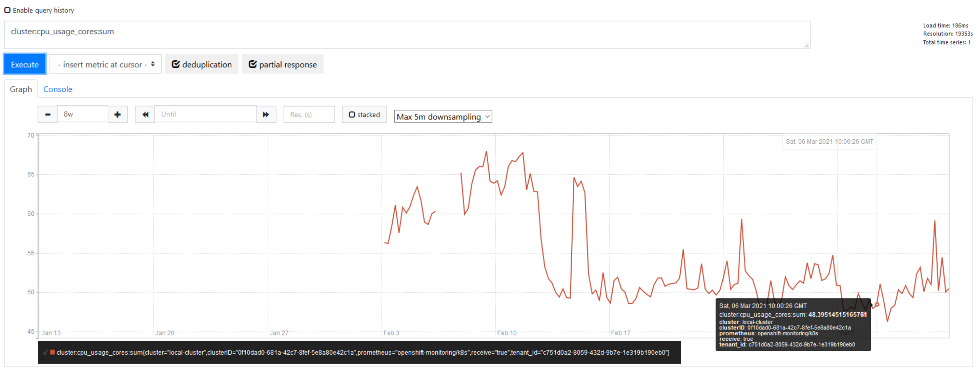
Task: Expand the downsampling options chevron
Action: coord(488,117)
